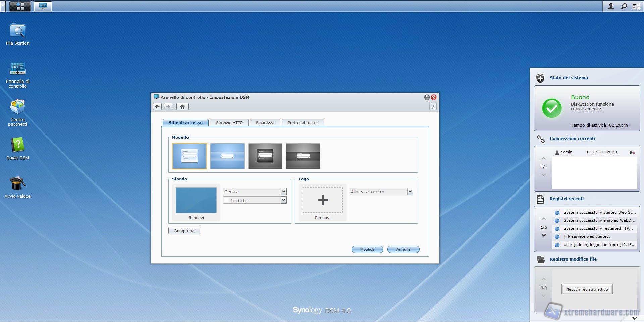Switch to Servizio HTTP tab

(229, 123)
